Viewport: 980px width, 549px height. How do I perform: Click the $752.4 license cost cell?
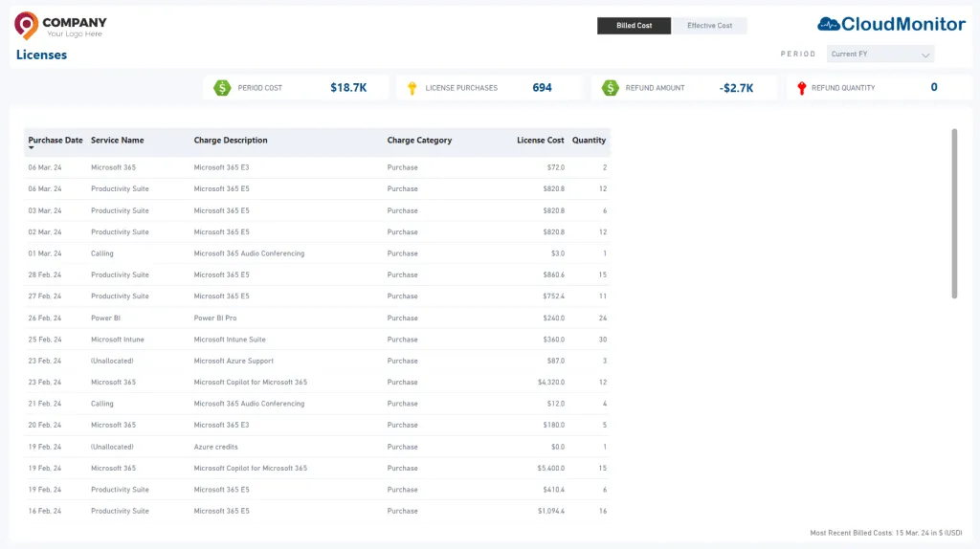coord(554,296)
